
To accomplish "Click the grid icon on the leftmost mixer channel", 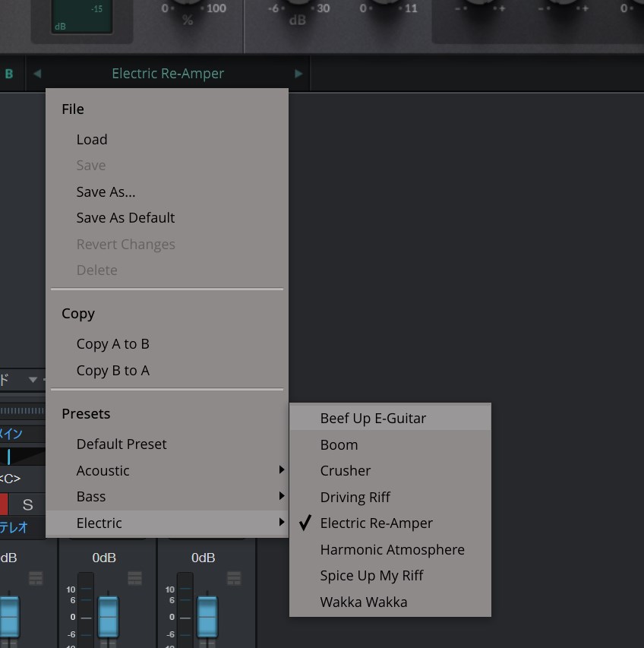I will [36, 578].
